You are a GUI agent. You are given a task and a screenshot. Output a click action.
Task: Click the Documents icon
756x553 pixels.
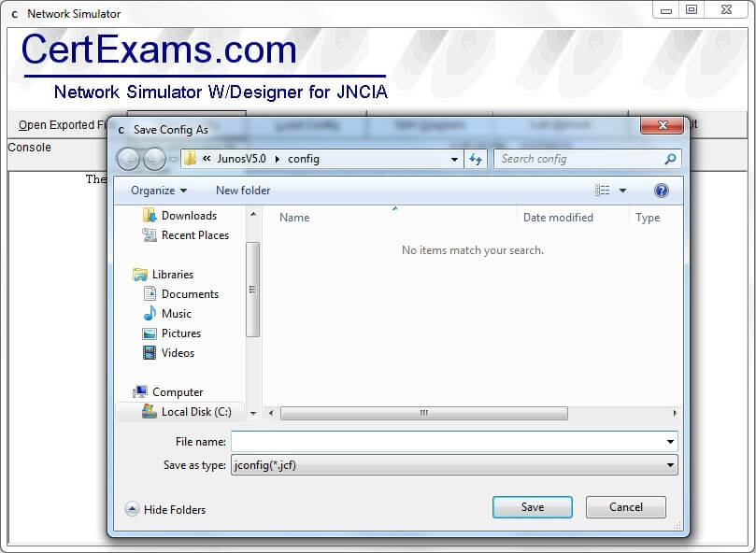pos(150,293)
